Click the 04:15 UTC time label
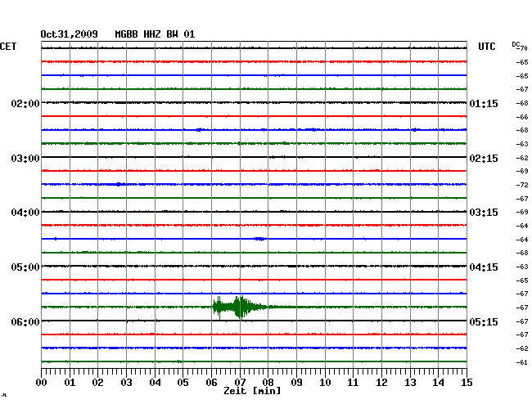 (x=484, y=267)
